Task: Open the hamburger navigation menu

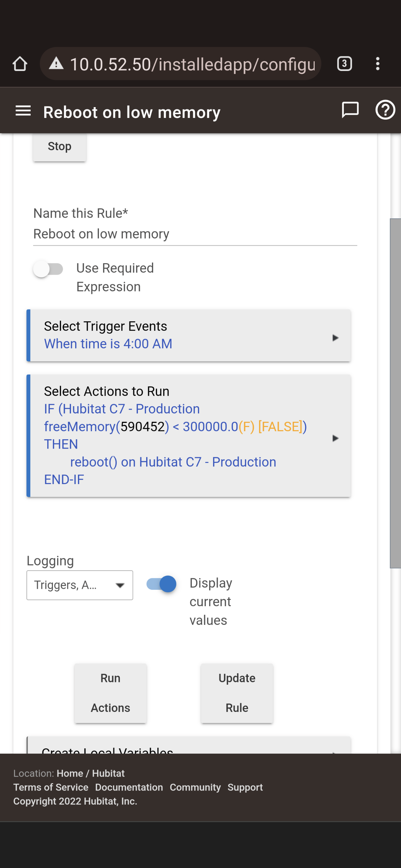Action: [23, 111]
